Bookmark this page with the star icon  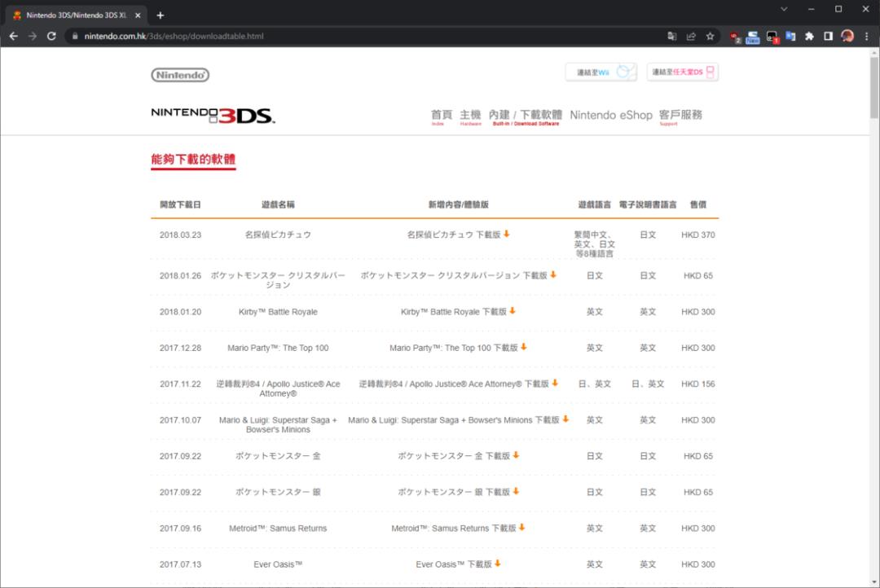710,36
